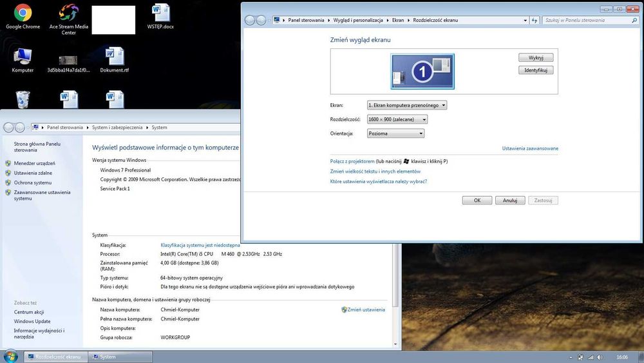Click Windows 7 Professional text
644x363 pixels.
(126, 170)
